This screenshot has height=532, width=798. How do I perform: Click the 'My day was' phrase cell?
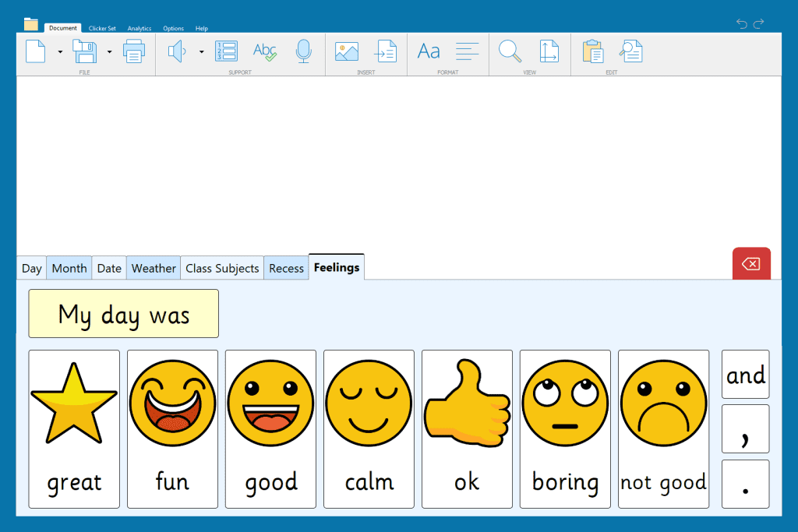124,314
